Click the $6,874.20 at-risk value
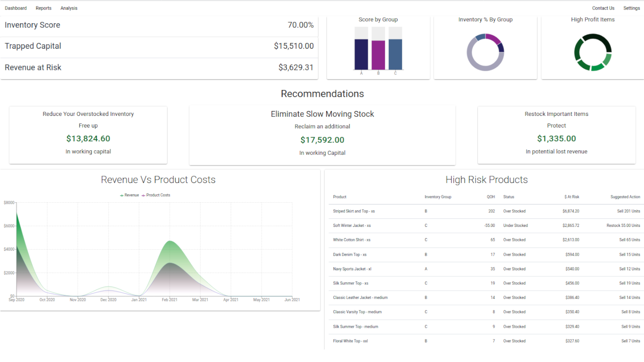The height and width of the screenshot is (362, 644). pyautogui.click(x=571, y=211)
